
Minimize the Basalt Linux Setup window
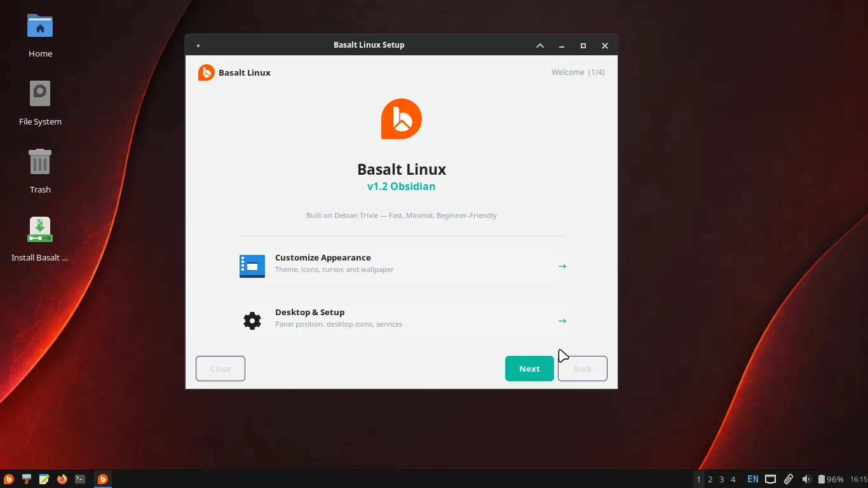pos(562,46)
